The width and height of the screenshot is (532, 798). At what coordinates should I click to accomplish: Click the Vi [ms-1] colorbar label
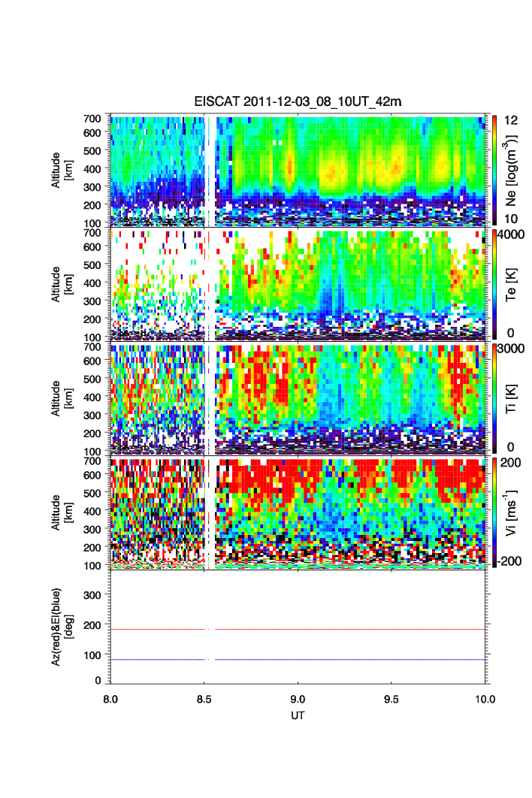pyautogui.click(x=515, y=512)
